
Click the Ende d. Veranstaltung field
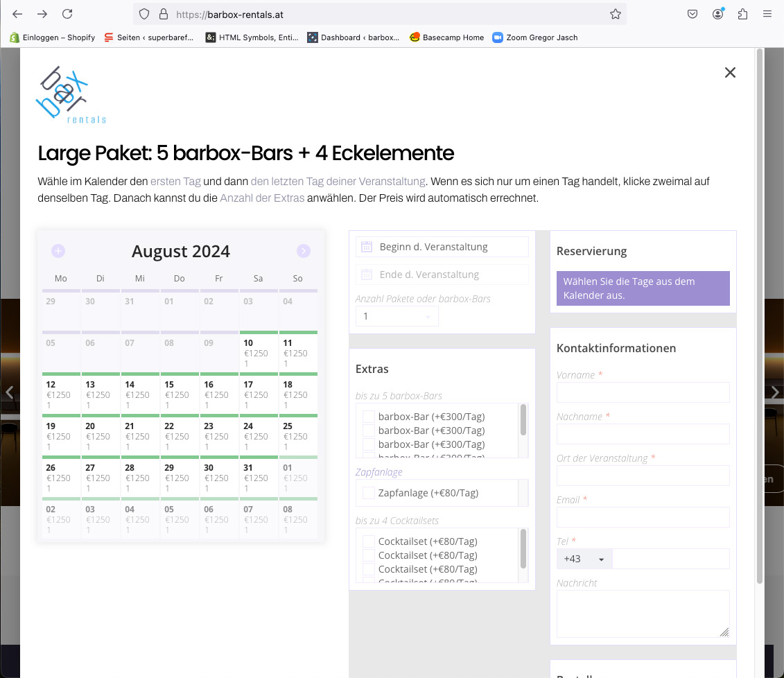click(442, 275)
